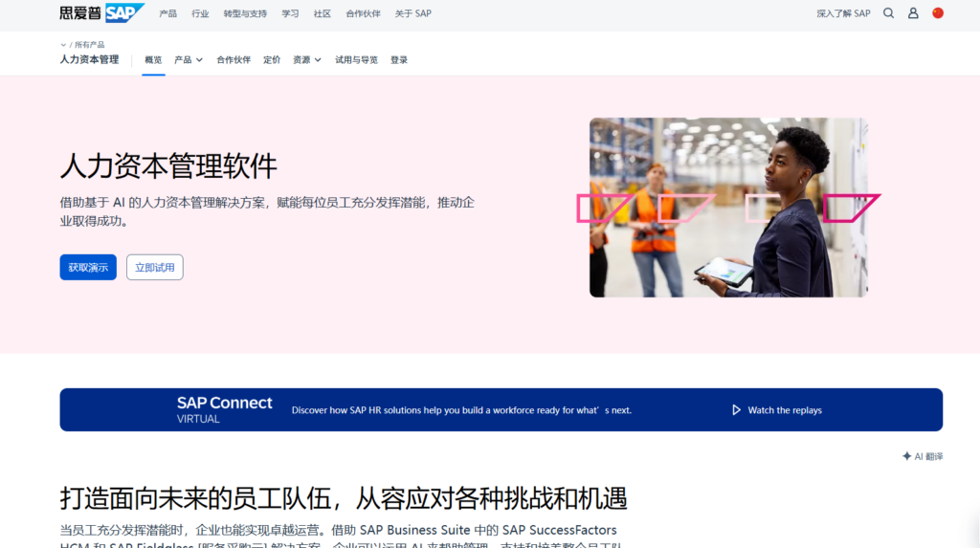Click the China flag country selector
The width and height of the screenshot is (980, 548).
pos(938,13)
